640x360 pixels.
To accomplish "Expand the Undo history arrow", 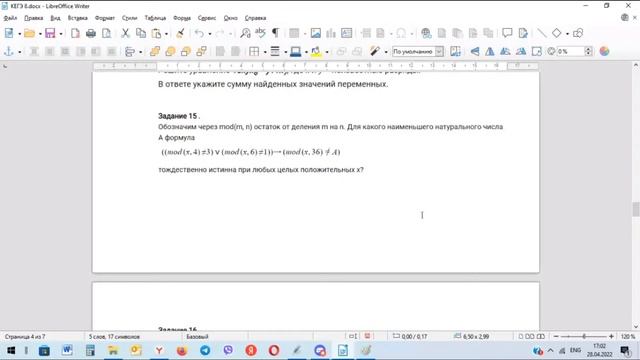I will [209, 33].
